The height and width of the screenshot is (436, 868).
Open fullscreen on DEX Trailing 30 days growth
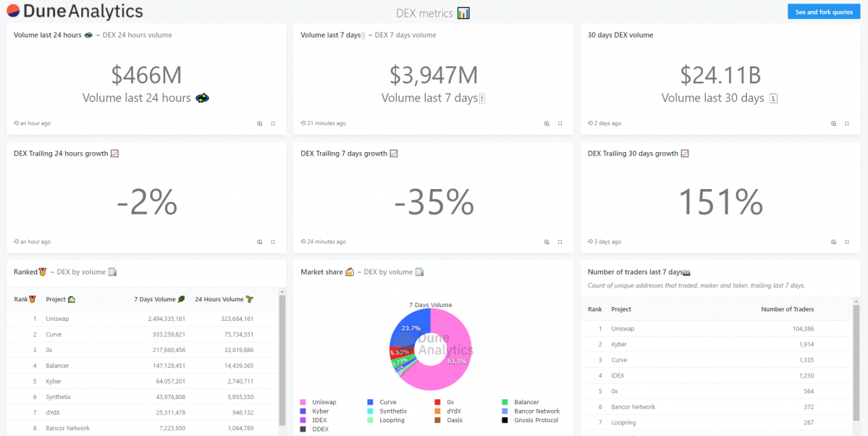(x=847, y=242)
